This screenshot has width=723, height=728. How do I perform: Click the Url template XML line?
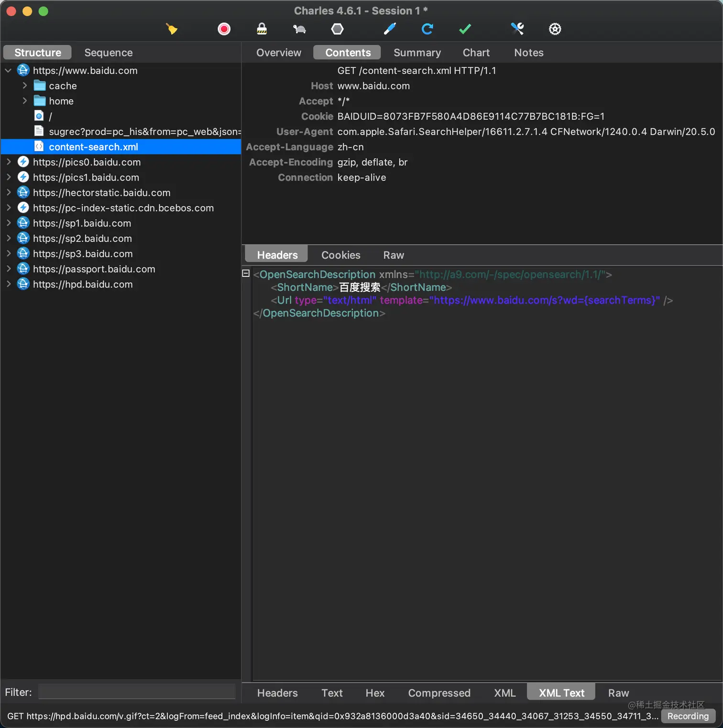(471, 300)
